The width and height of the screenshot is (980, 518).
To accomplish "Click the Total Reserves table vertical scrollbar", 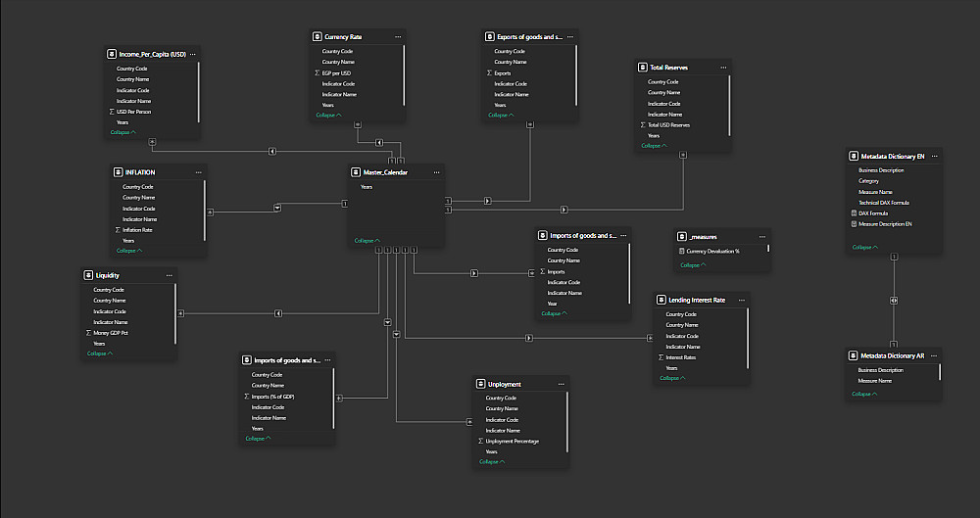I will click(x=729, y=106).
